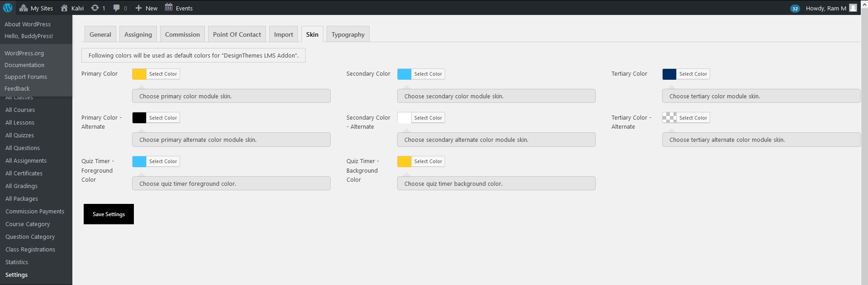Click the Kalvi home icon
The image size is (868, 285).
pos(64,8)
